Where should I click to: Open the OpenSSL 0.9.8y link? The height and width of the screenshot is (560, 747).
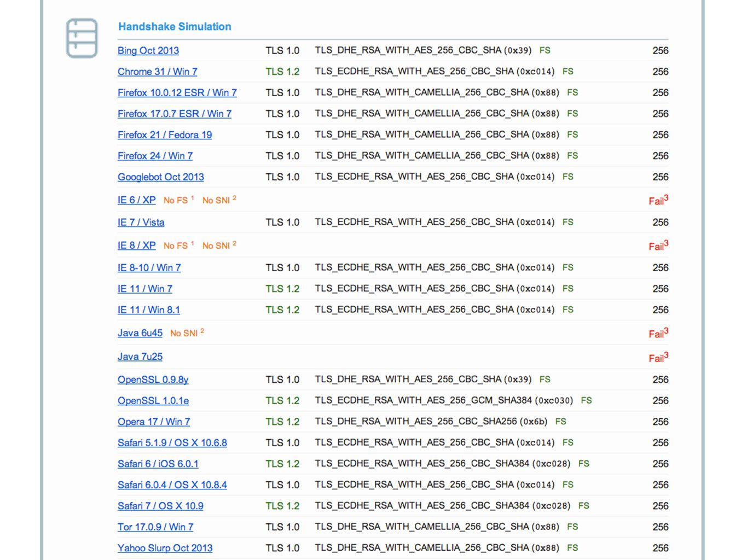click(153, 380)
